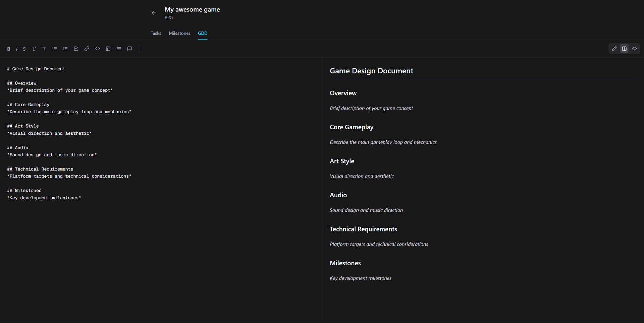
Task: Click the '*Key development milestones*' source line
Action: pos(44,198)
